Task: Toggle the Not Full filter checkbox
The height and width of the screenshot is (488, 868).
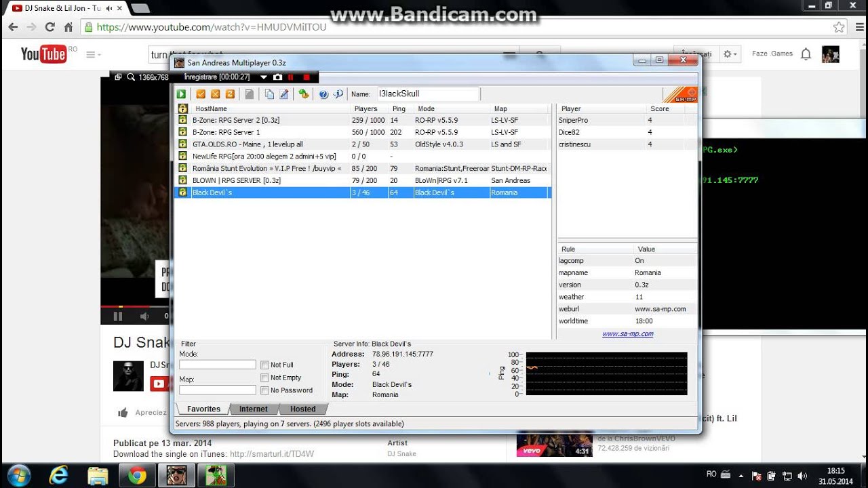Action: [264, 365]
